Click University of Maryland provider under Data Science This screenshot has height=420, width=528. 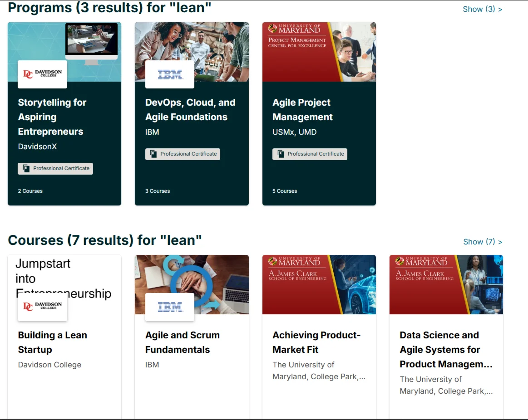coord(446,385)
